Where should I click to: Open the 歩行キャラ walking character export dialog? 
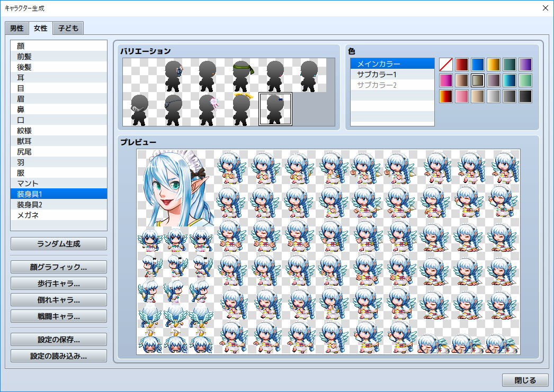click(58, 283)
